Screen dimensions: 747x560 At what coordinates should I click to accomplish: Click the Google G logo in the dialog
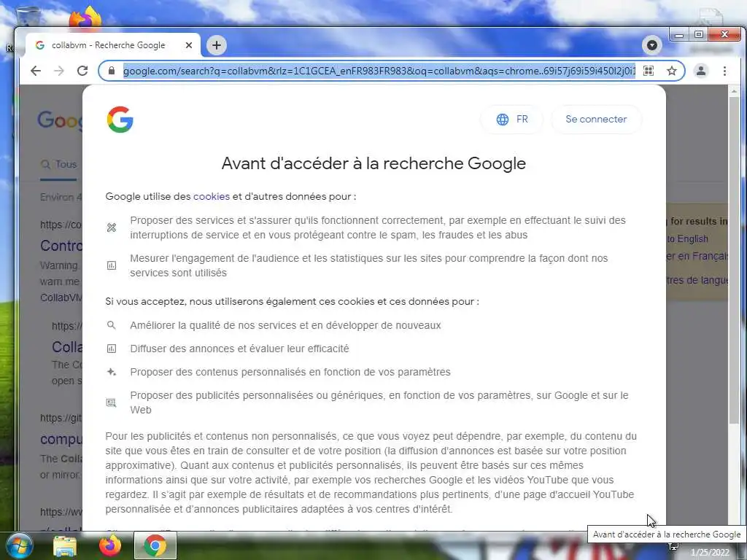pos(120,119)
